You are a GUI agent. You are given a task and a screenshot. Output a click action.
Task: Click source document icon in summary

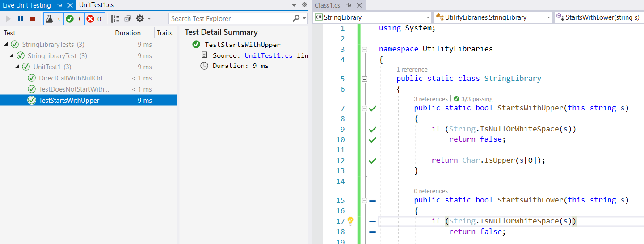204,55
